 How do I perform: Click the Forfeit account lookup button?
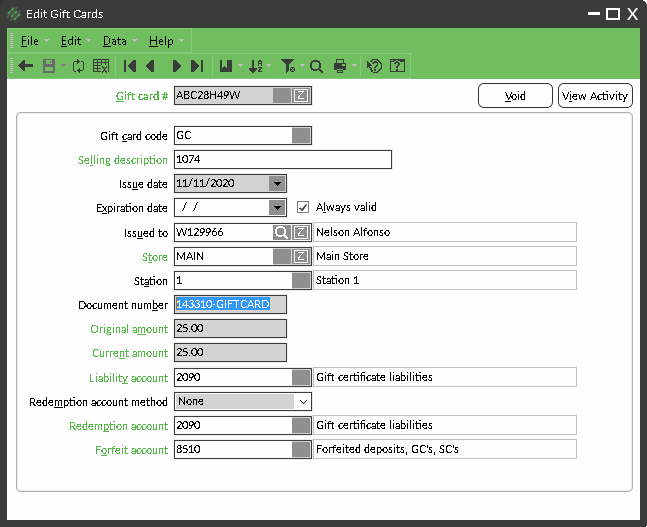(301, 449)
